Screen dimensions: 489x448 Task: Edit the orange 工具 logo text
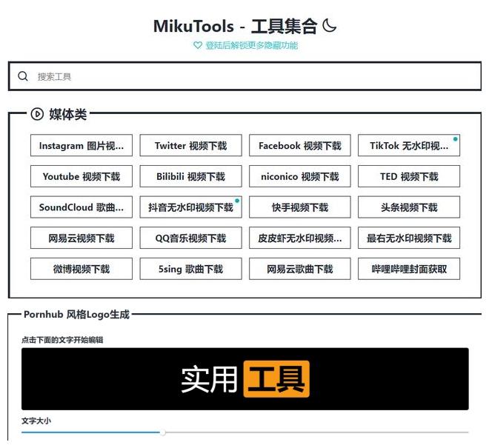coord(276,379)
